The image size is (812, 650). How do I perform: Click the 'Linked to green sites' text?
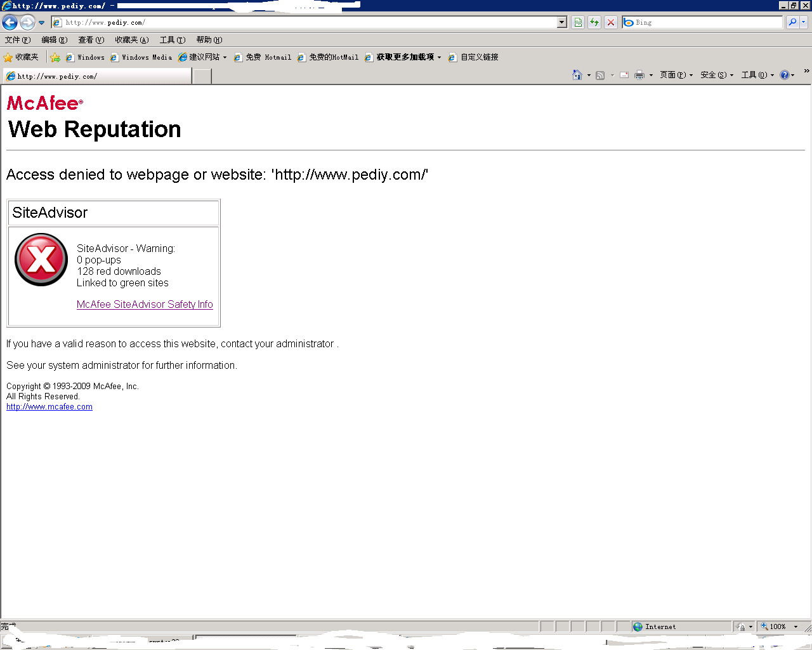[x=123, y=283]
